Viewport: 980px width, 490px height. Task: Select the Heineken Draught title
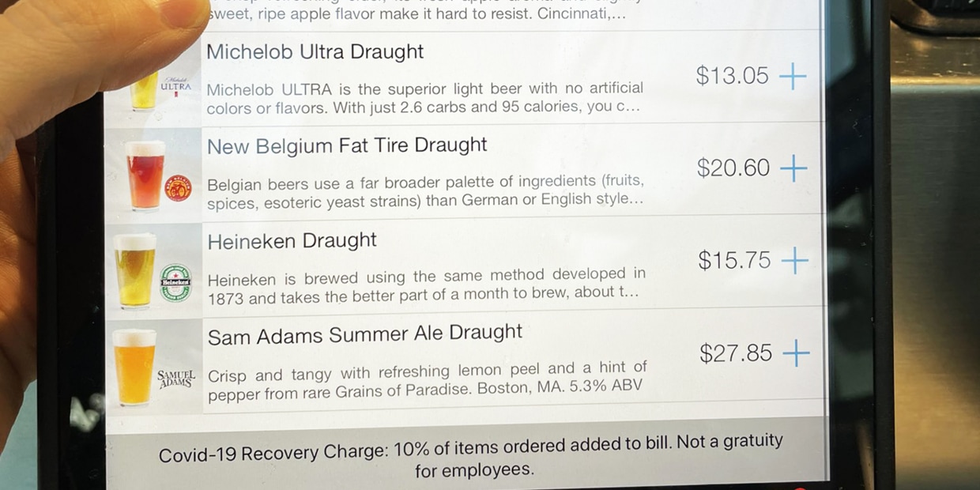coord(292,241)
